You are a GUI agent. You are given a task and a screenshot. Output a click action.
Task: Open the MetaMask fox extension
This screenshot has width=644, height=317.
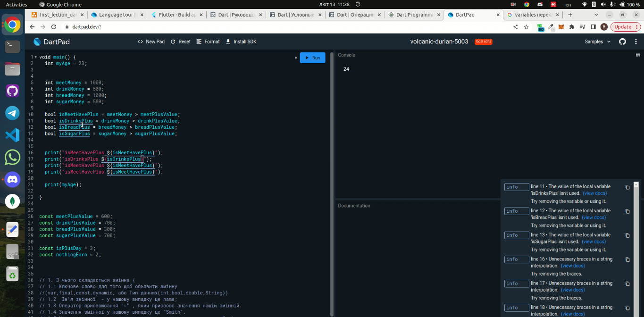pos(561,27)
